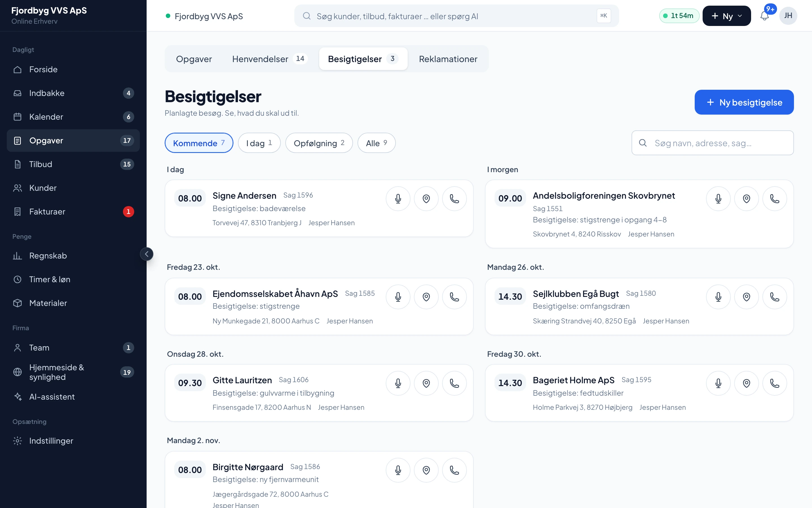Click microphone icon on Andelsboligforeningen Skovbrynet card
The width and height of the screenshot is (812, 508).
(718, 199)
